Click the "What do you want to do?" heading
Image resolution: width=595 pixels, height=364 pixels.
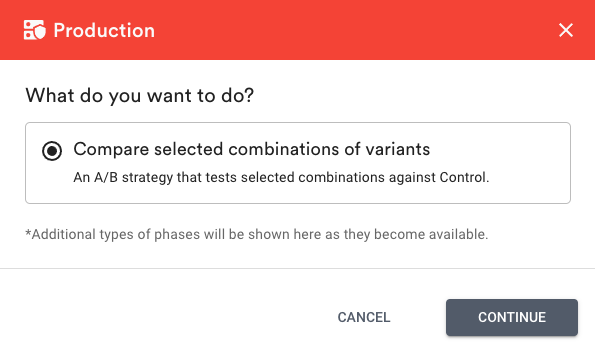point(139,95)
